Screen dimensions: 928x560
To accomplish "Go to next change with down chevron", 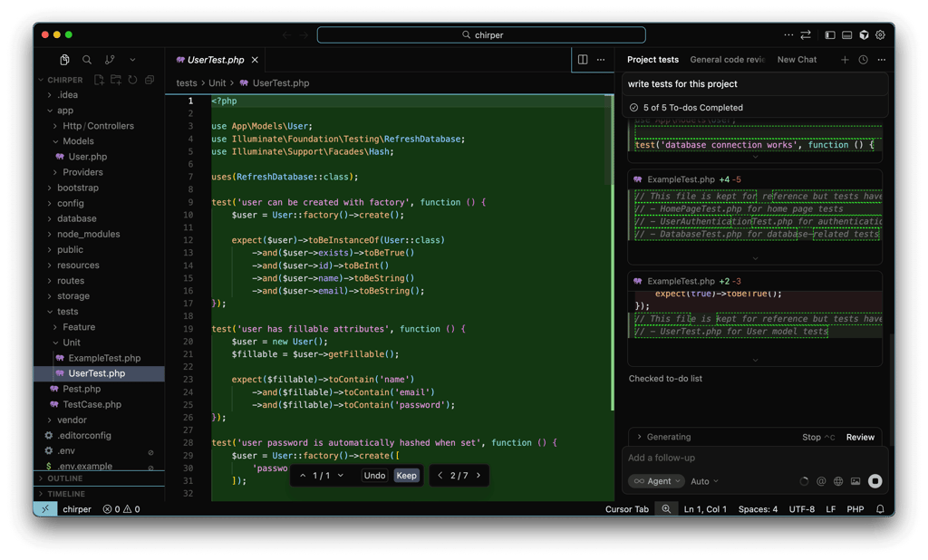I will [341, 476].
